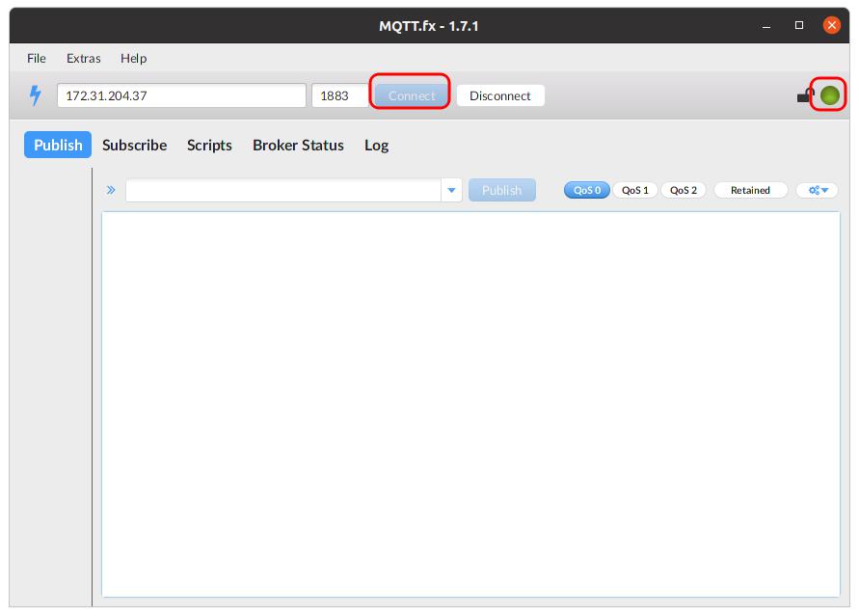Click inside the message payload text area

[470, 404]
